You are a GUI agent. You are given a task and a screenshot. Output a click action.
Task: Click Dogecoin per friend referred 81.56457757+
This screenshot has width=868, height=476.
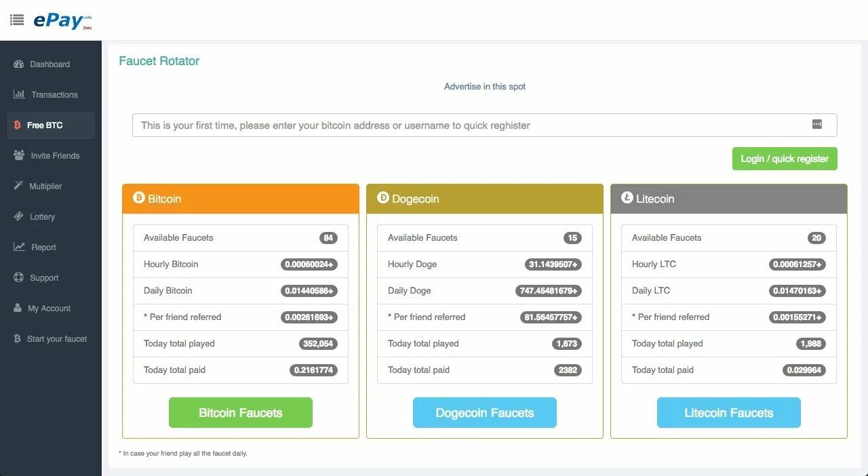tap(551, 317)
